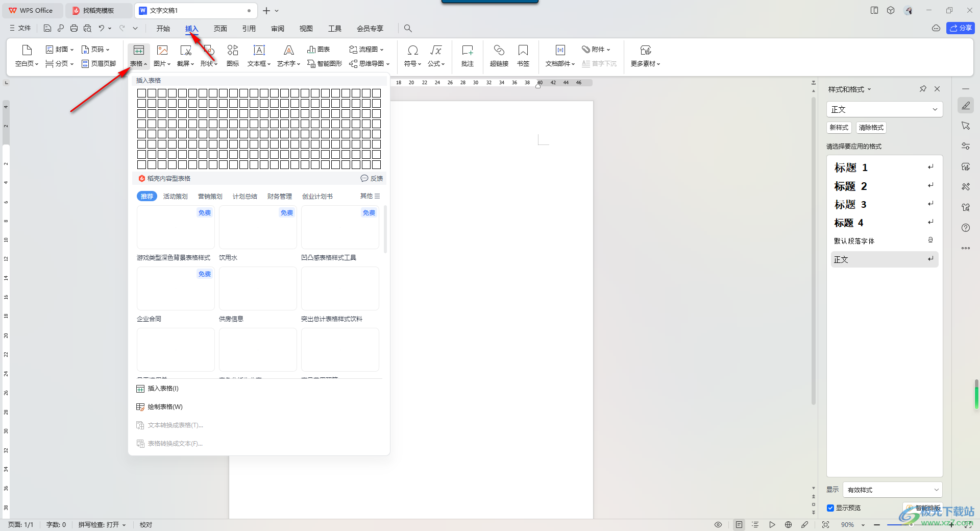Click the 游戏类型深色背景表格样式 template thumbnail
This screenshot has height=531, width=980.
(x=176, y=227)
